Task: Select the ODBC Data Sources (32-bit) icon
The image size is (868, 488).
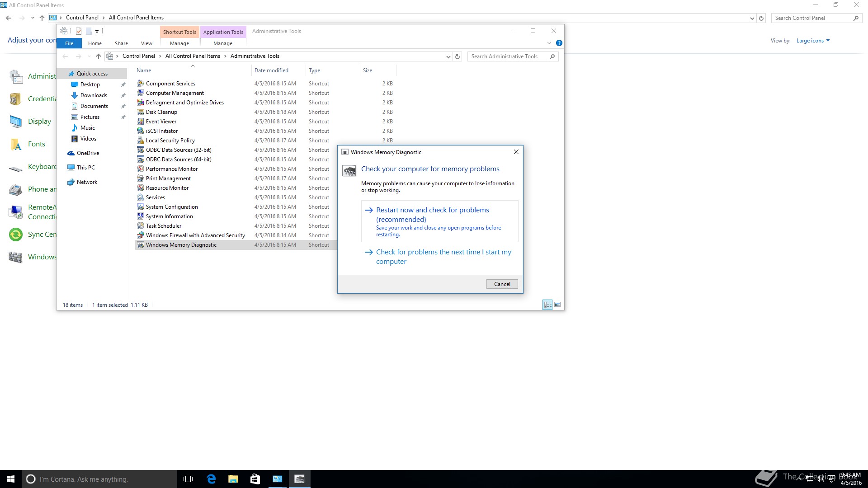Action: coord(141,150)
